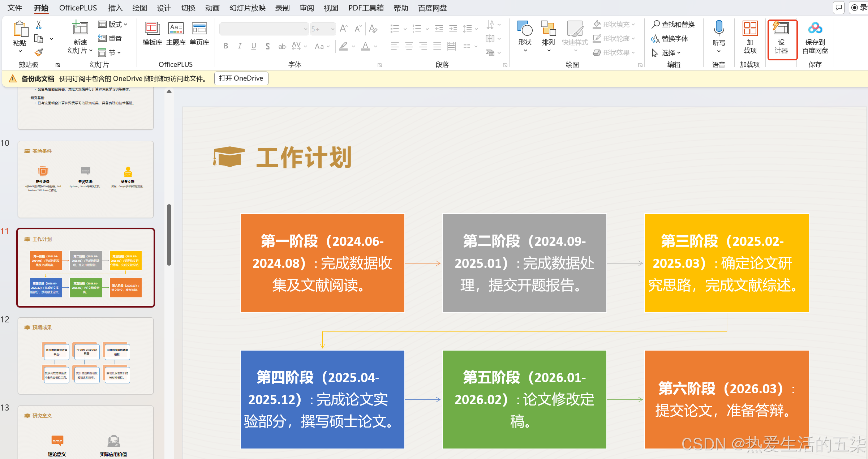
Task: Click 查找和替换 find and replace
Action: (x=673, y=25)
